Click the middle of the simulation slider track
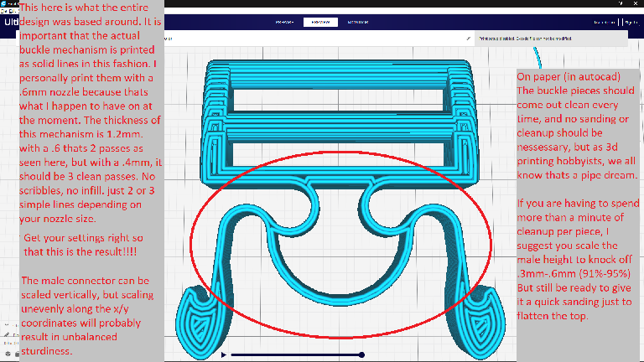Screen dimensions: 644x362 point(296,354)
